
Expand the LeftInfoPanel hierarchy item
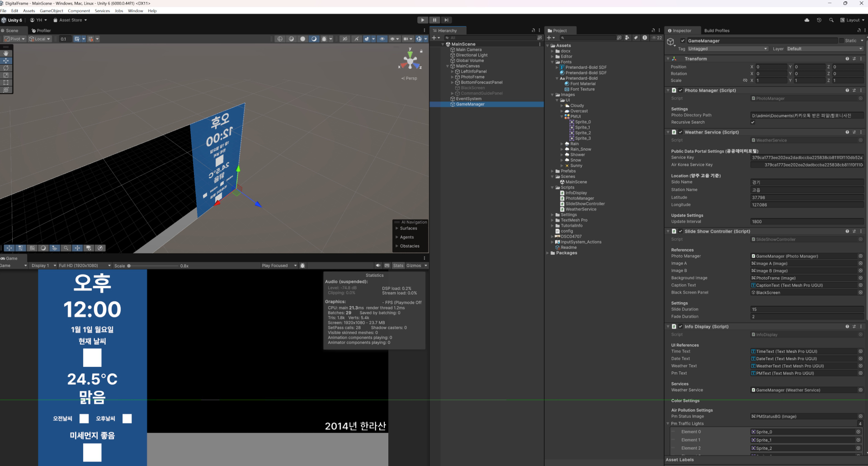pos(452,71)
